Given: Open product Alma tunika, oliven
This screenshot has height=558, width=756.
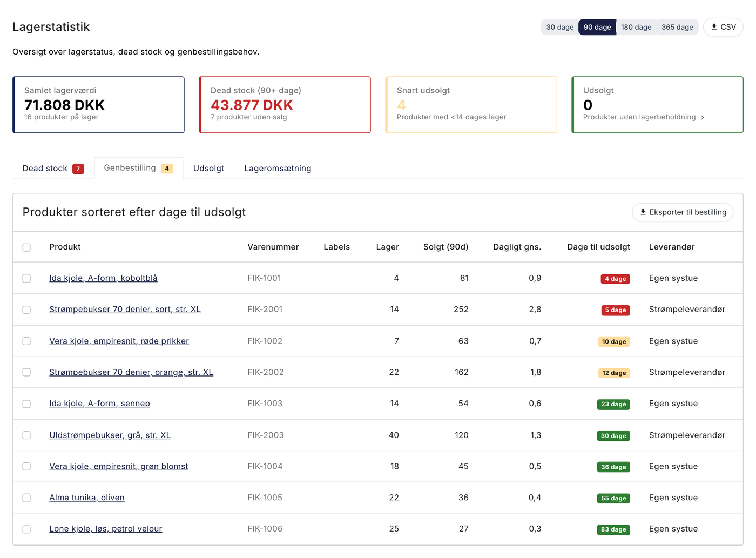Looking at the screenshot, I should point(87,498).
